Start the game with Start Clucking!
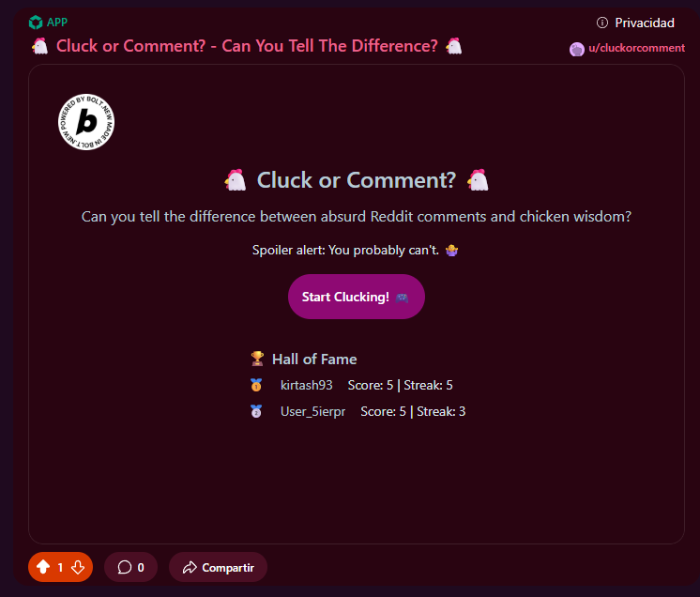The width and height of the screenshot is (700, 597). (x=357, y=297)
